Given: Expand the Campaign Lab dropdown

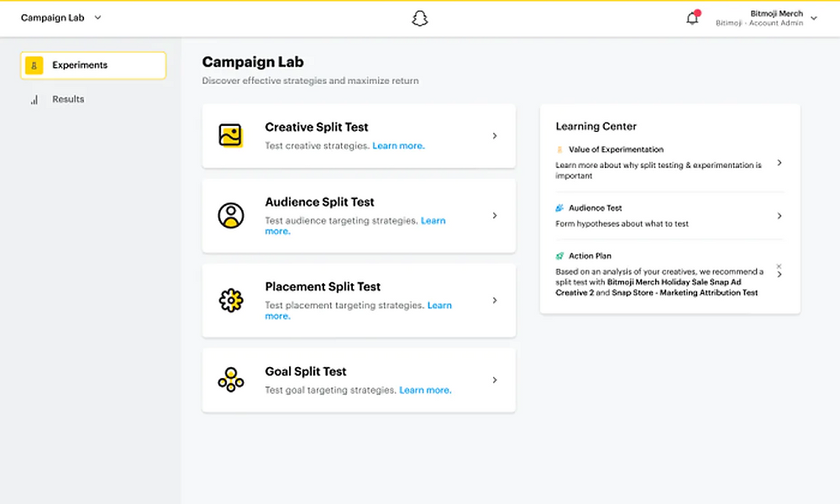Looking at the screenshot, I should 97,18.
